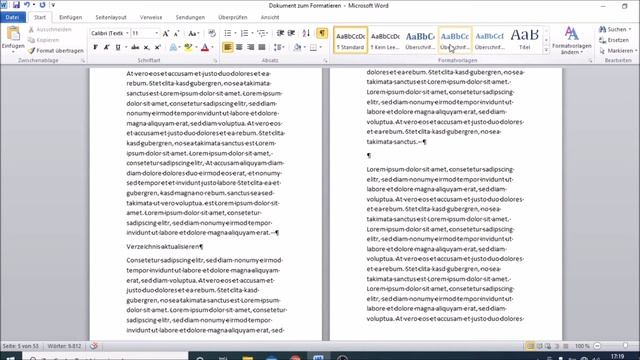Open Suchen dropdown arrow
This screenshot has width=640, height=360.
pyautogui.click(x=630, y=29)
